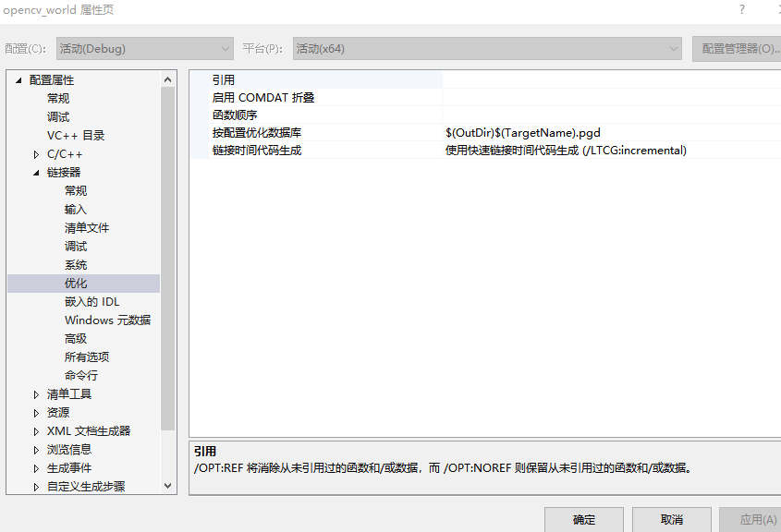Click the 应用 button
This screenshot has width=781, height=532.
pos(752,520)
